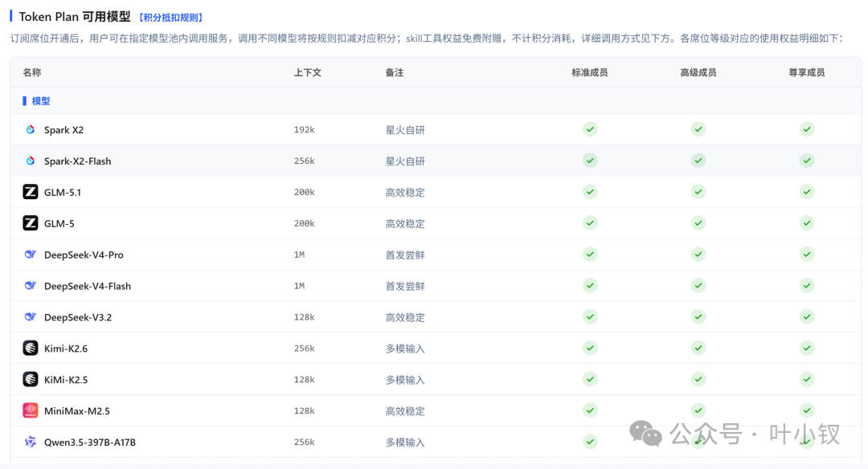Click 首发尝鲜 note in DeepSeek-V4-Flash row
Screen dimensions: 868x469
405,286
